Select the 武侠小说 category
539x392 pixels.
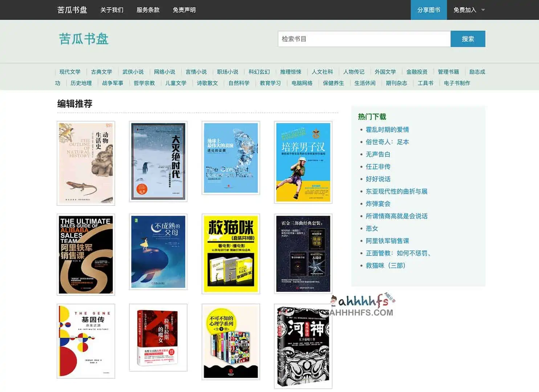[133, 72]
